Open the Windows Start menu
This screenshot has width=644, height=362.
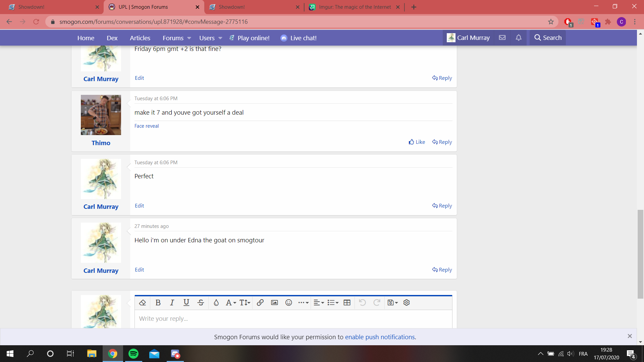[10, 354]
